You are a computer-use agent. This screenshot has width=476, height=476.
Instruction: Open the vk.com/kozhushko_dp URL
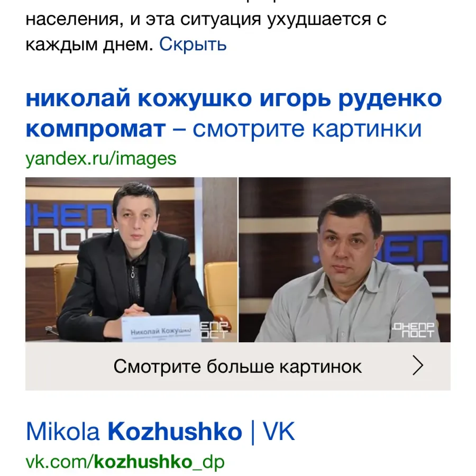tap(125, 462)
